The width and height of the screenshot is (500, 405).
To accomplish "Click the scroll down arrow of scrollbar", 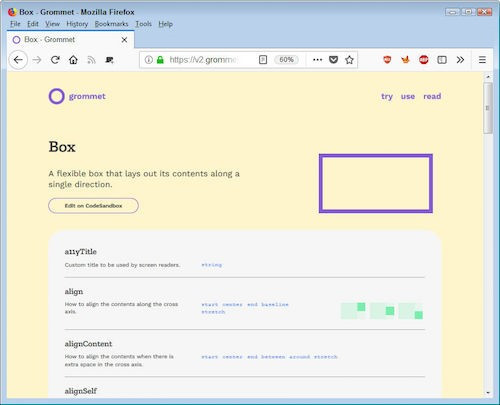I will (488, 393).
